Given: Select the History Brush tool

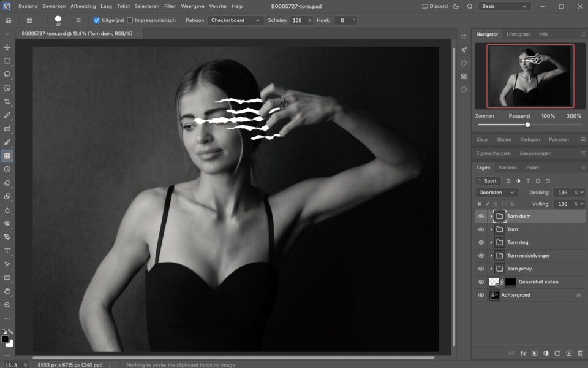Looking at the screenshot, I should pos(7,169).
